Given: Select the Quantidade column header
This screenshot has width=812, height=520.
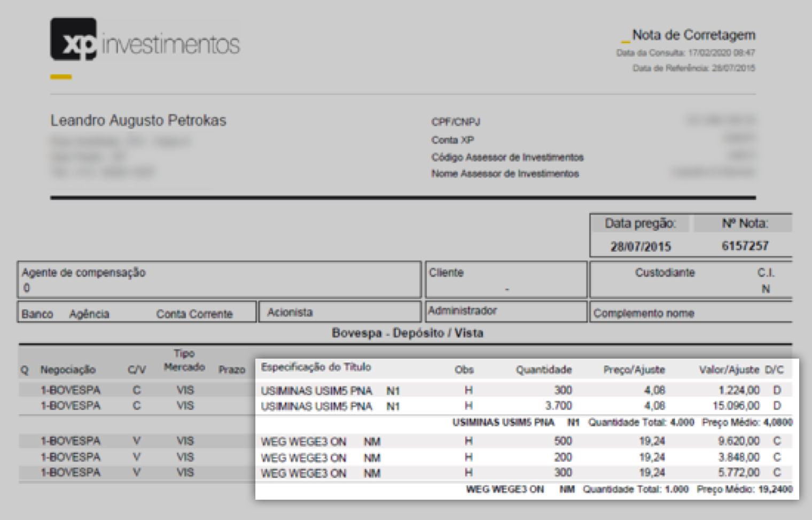Looking at the screenshot, I should pos(544,369).
